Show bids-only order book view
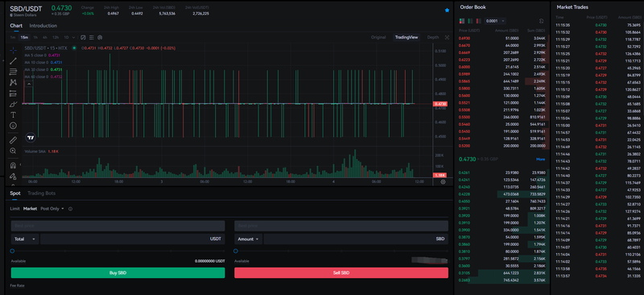The width and height of the screenshot is (644, 295). (470, 21)
